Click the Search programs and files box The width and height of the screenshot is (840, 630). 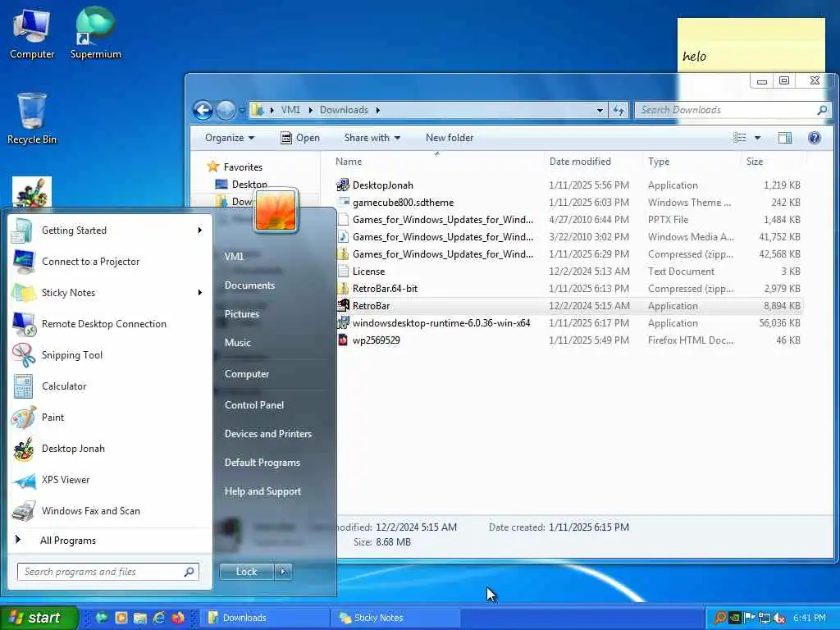(x=107, y=572)
